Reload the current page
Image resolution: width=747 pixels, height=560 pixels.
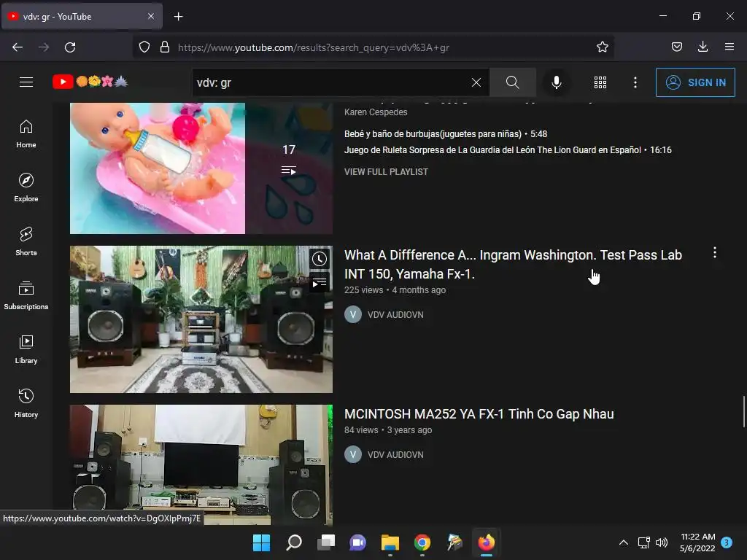coord(70,47)
